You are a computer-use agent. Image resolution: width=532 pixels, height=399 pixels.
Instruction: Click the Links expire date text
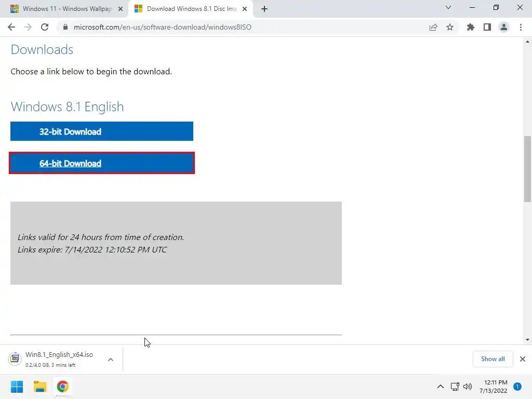(x=92, y=250)
